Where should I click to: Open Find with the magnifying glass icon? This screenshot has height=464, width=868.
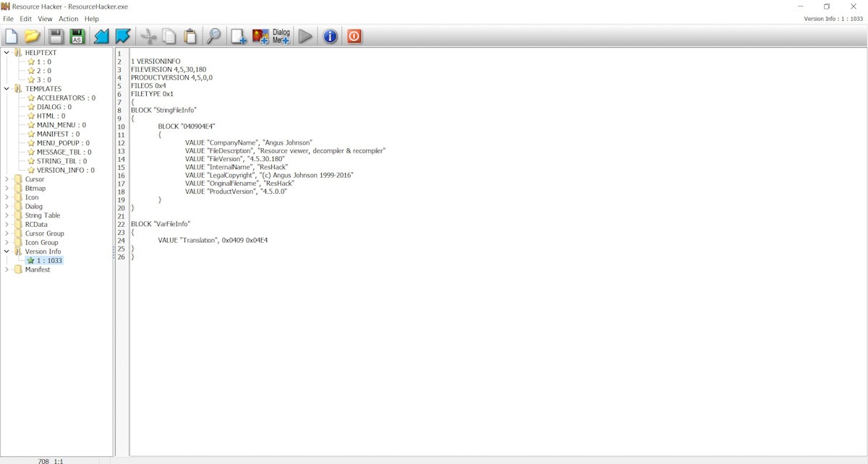coord(213,36)
